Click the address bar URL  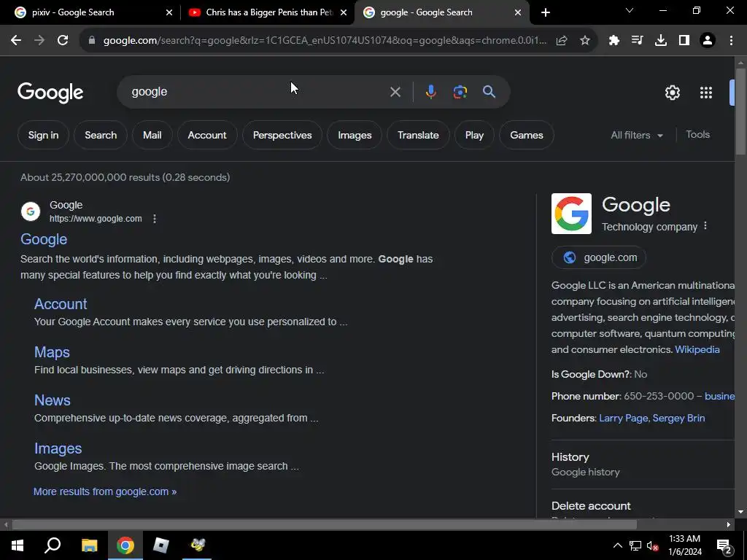[325, 41]
